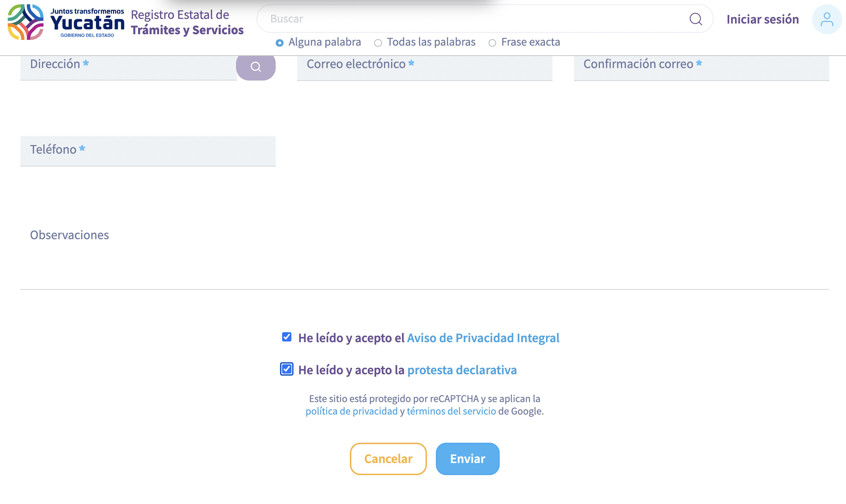
Task: Follow the política de privacidad link
Action: (x=351, y=411)
